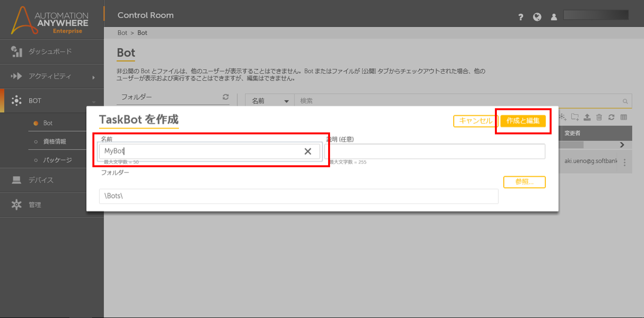Click the 作成と編集 button

click(x=523, y=121)
